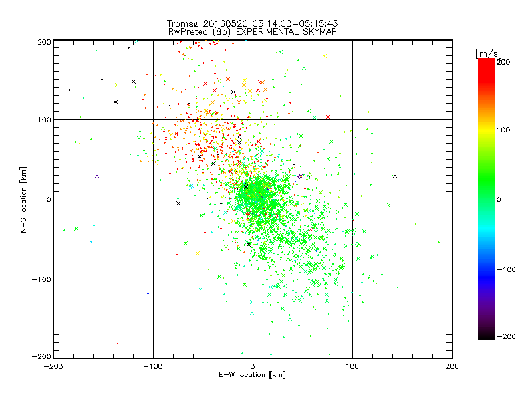Viewport: 532px width, 399px height.
Task: Click the 100 label on the colorbar
Action: [x=503, y=130]
